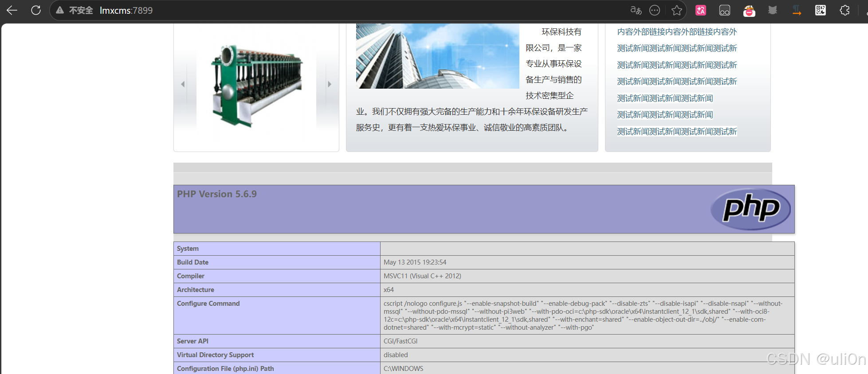Select the Virtual Directory Support label
This screenshot has width=868, height=374.
(x=215, y=355)
